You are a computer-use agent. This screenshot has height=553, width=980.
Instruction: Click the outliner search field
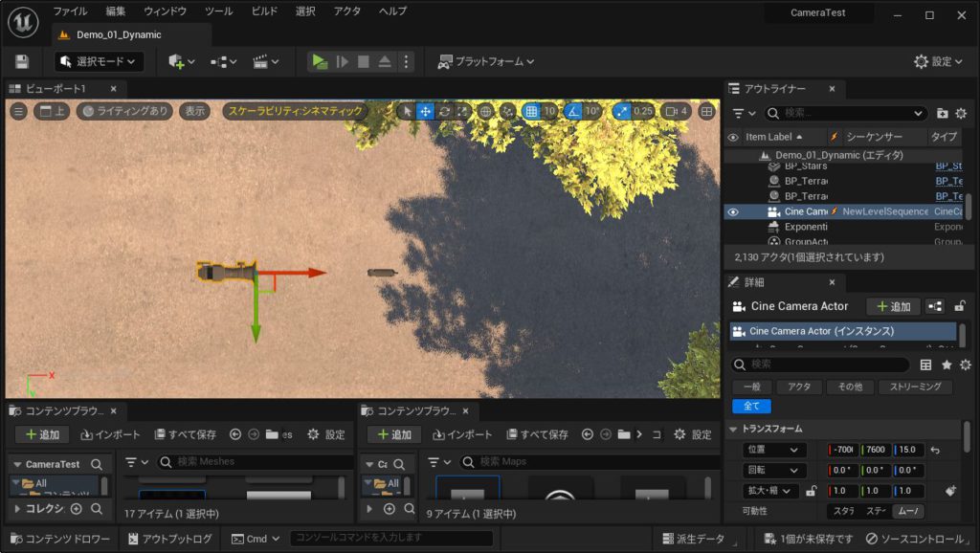point(845,113)
